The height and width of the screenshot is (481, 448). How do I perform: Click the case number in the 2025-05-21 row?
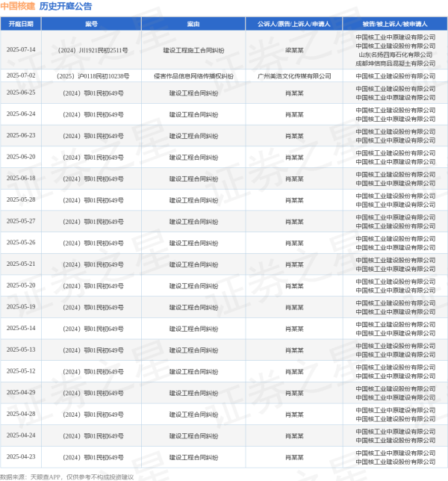pos(93,264)
